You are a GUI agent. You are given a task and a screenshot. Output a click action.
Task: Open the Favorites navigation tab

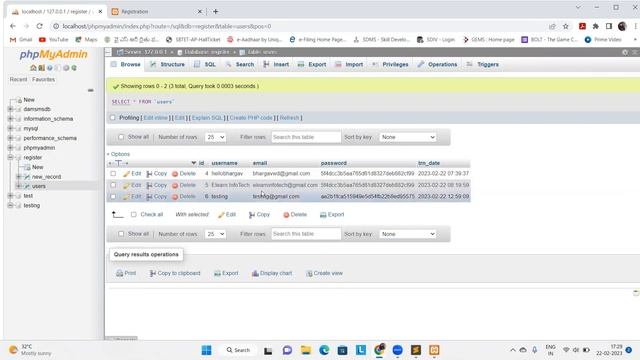pyautogui.click(x=43, y=80)
